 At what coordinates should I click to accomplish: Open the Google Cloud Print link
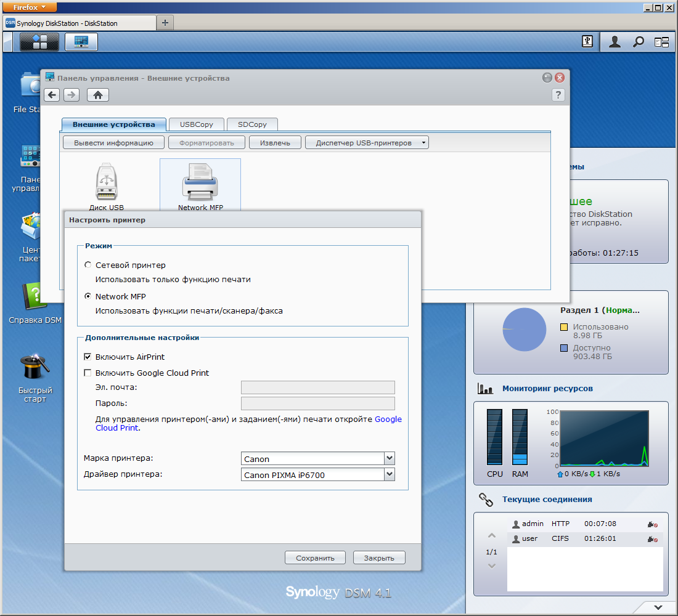click(388, 419)
